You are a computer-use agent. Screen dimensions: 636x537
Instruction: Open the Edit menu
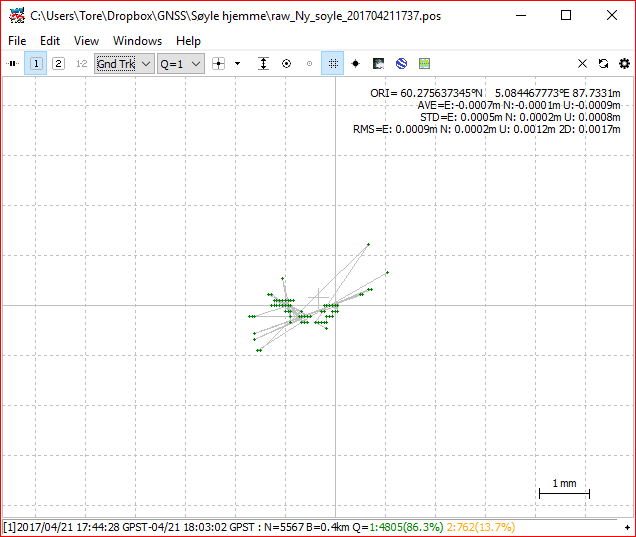click(x=50, y=41)
